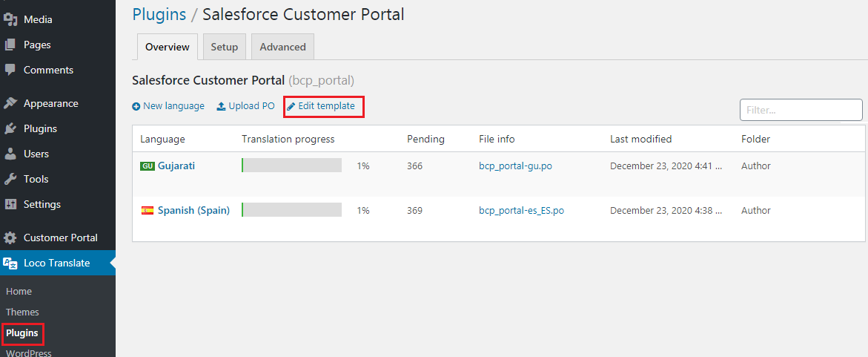Screen dimensions: 868x357
Task: Open the Advanced tab
Action: [x=282, y=47]
